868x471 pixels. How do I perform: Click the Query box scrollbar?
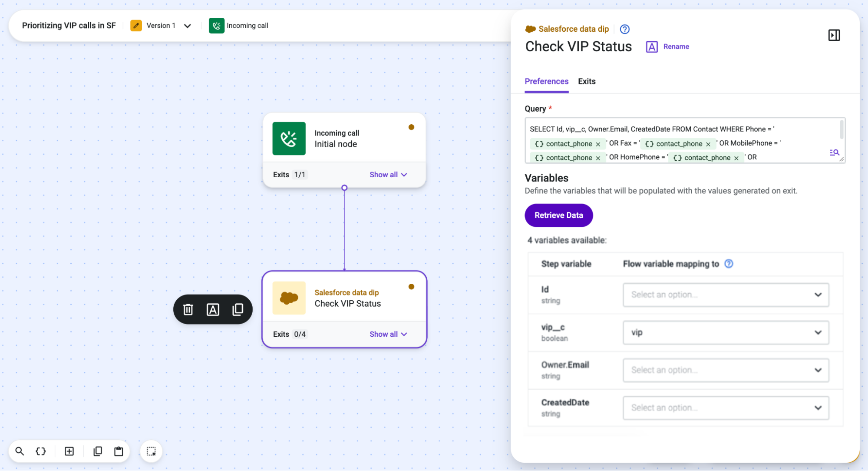click(842, 129)
